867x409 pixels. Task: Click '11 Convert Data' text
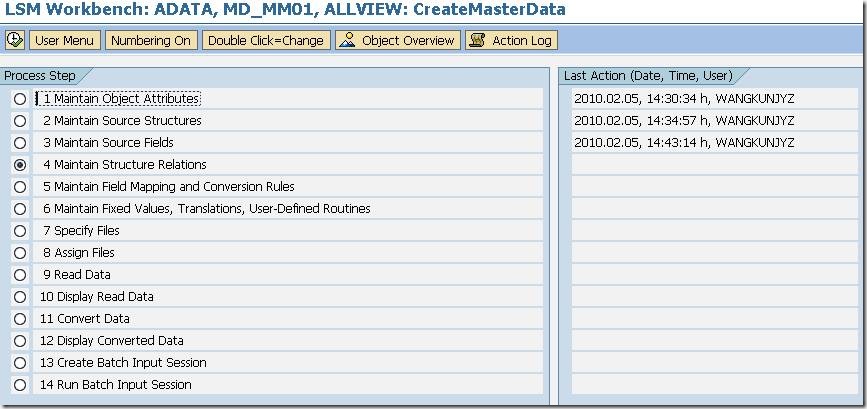click(x=85, y=319)
